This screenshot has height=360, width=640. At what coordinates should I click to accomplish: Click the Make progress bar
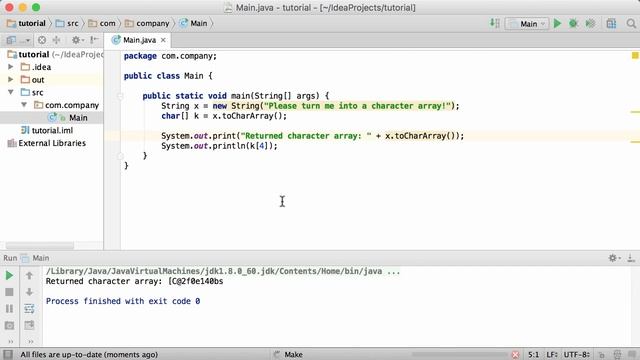pyautogui.click(x=460, y=355)
